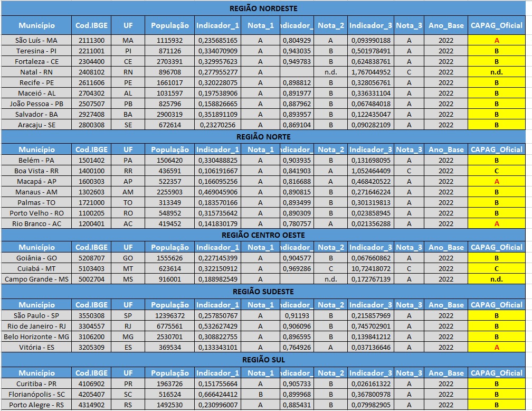Select the São Luís - MA município cell
Image resolution: width=532 pixels, height=411 pixels.
click(36, 40)
